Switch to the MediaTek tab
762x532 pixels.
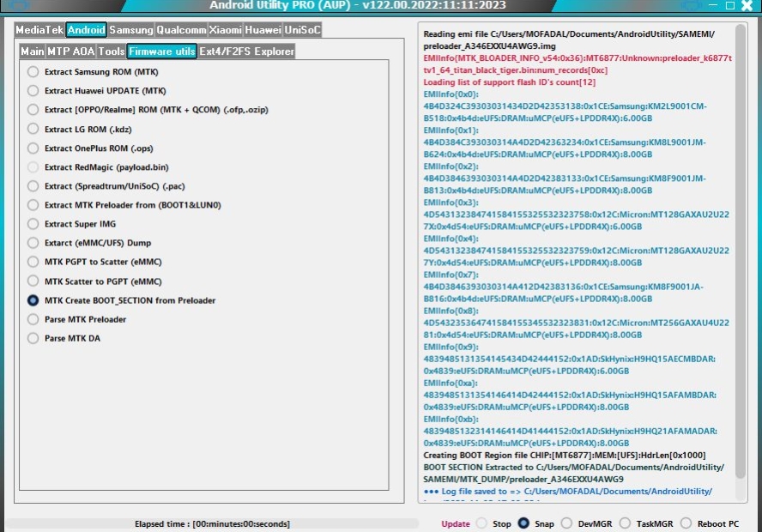(x=39, y=30)
